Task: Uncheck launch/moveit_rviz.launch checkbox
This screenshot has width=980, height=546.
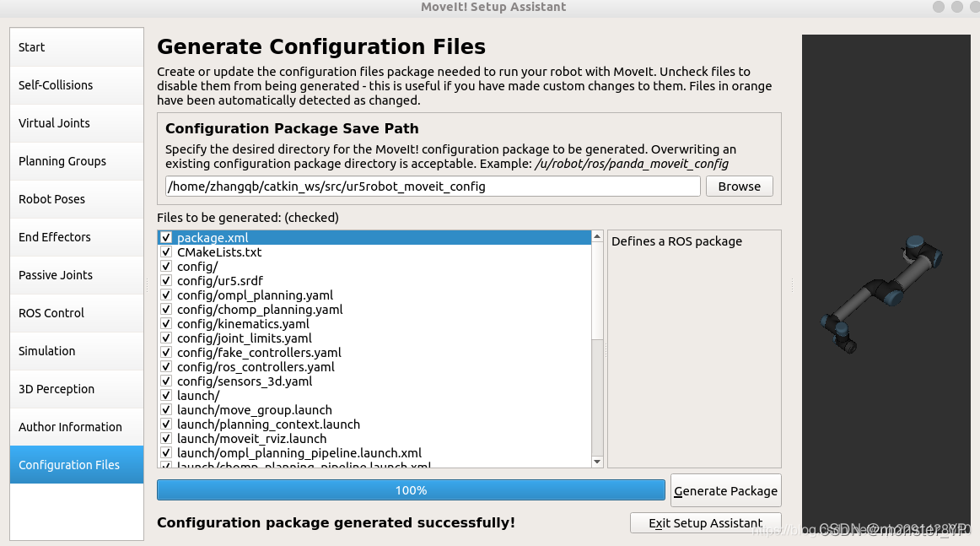Action: [166, 439]
